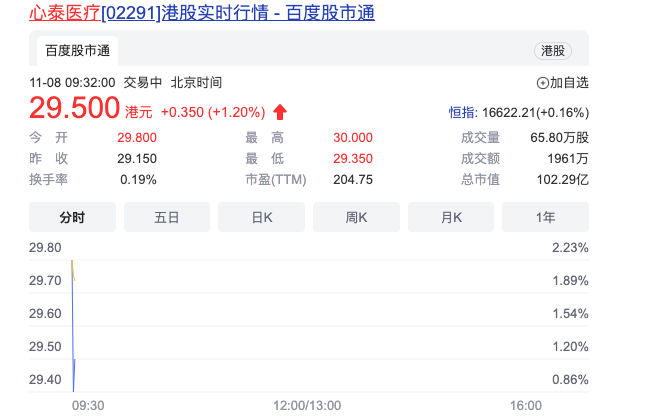Click the 总市值 value 102.29亿

point(561,180)
